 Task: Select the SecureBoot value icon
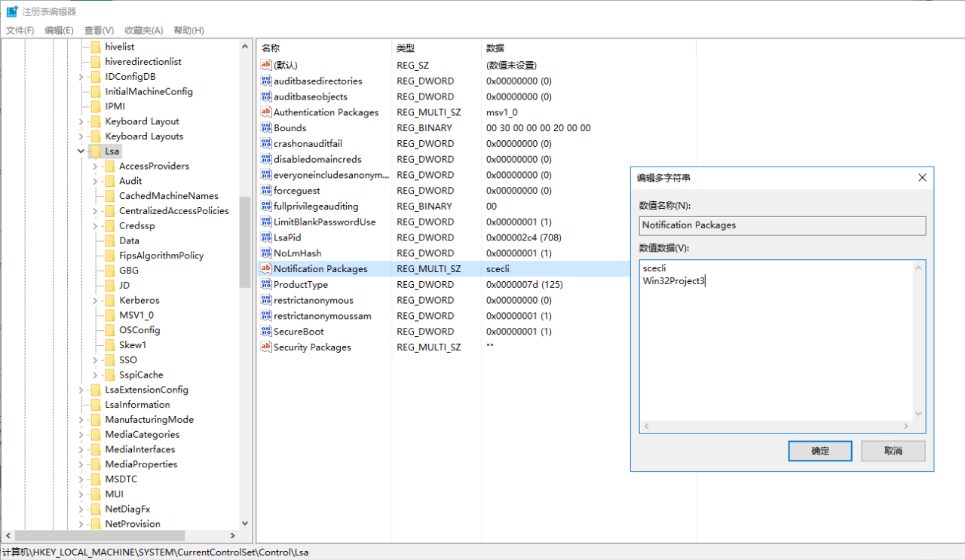[x=265, y=332]
